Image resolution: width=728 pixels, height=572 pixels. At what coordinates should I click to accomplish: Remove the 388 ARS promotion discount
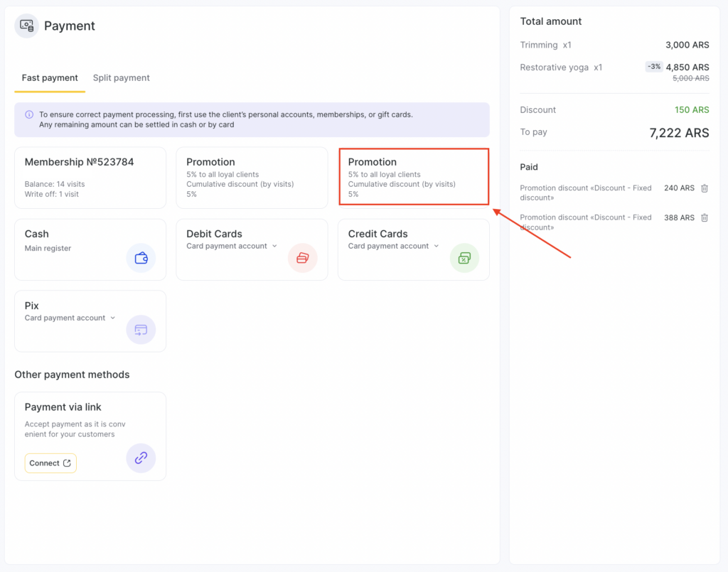pos(705,217)
